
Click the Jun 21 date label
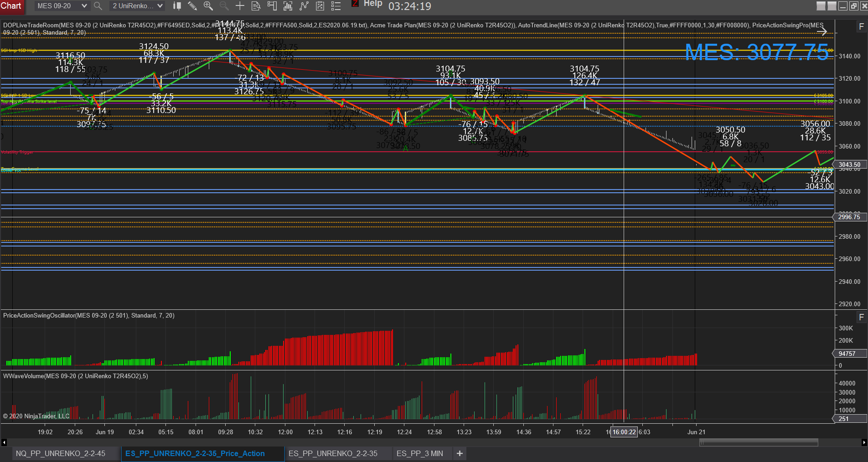696,432
